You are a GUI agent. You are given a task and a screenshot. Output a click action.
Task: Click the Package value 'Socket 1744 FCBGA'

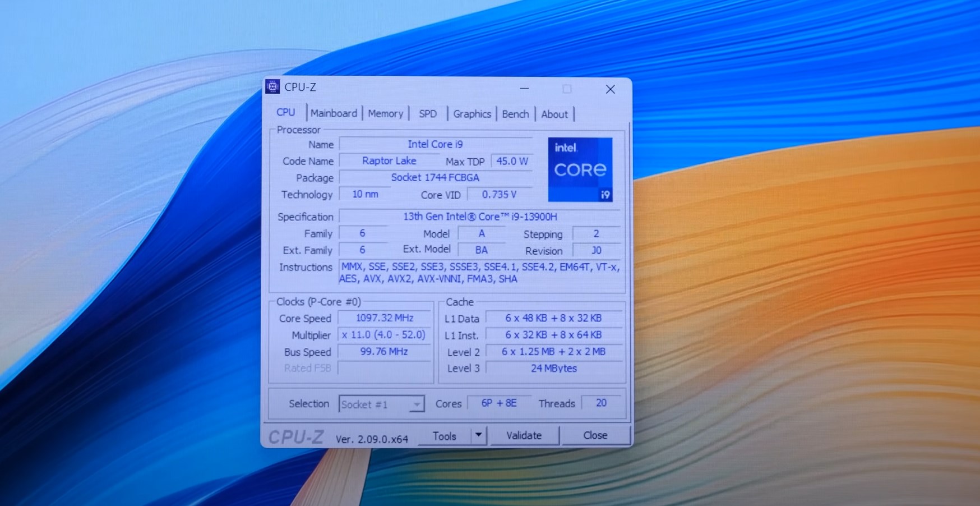pyautogui.click(x=436, y=178)
